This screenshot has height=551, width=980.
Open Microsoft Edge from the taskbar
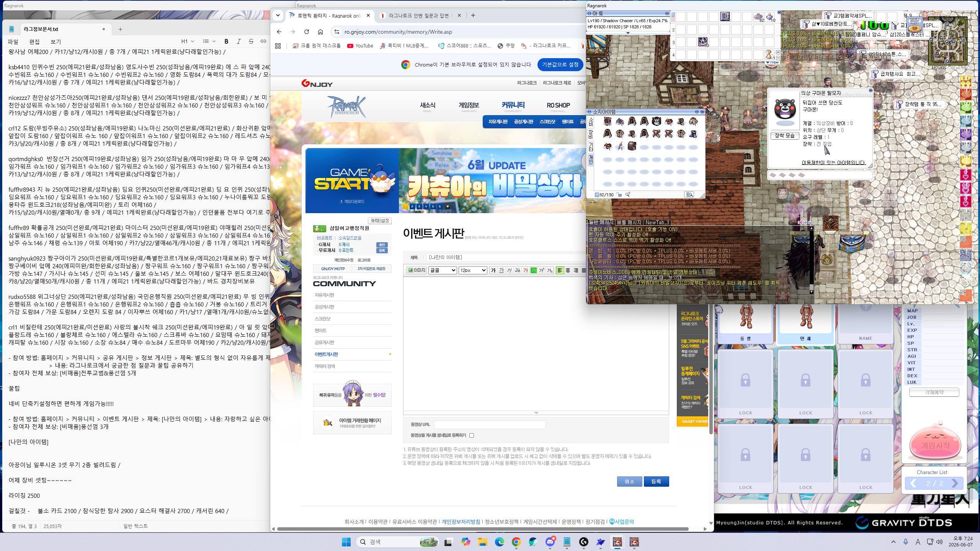(x=499, y=541)
